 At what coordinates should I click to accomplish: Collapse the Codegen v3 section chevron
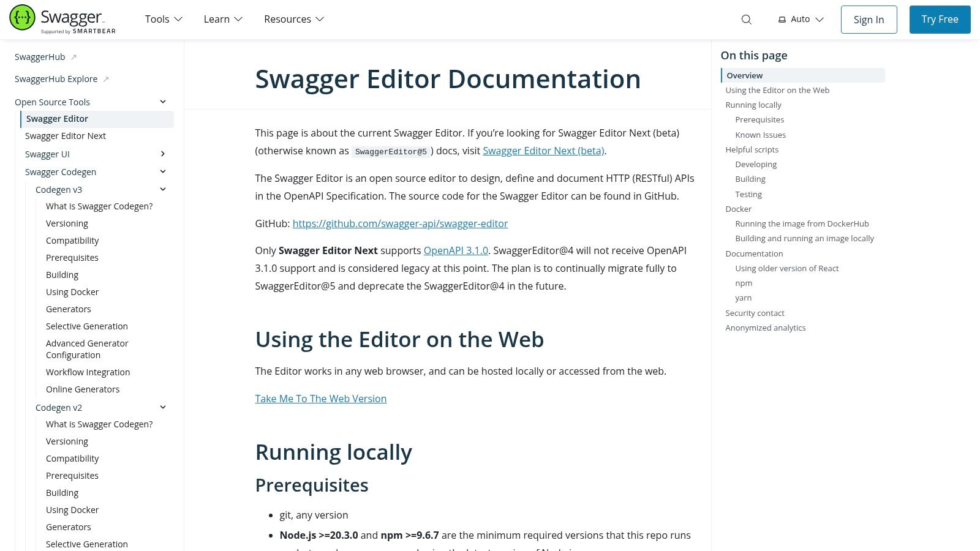tap(163, 189)
